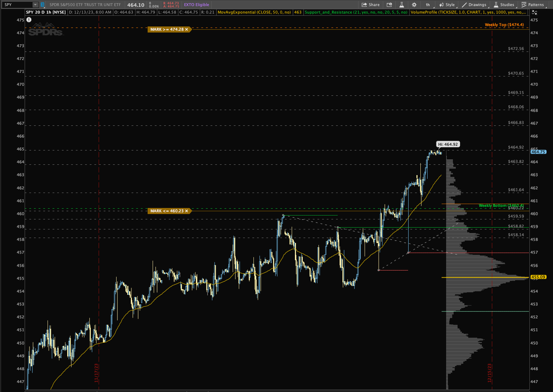
Task: Open the 1h timeframe dropdown
Action: pos(428,5)
